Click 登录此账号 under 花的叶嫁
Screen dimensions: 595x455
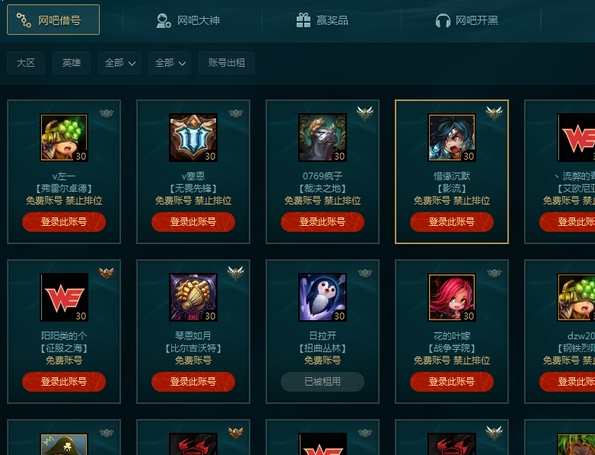tap(452, 381)
